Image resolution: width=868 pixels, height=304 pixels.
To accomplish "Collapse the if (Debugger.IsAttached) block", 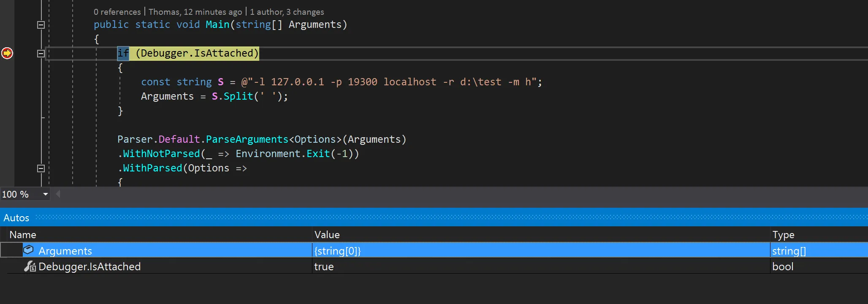I will coord(41,54).
